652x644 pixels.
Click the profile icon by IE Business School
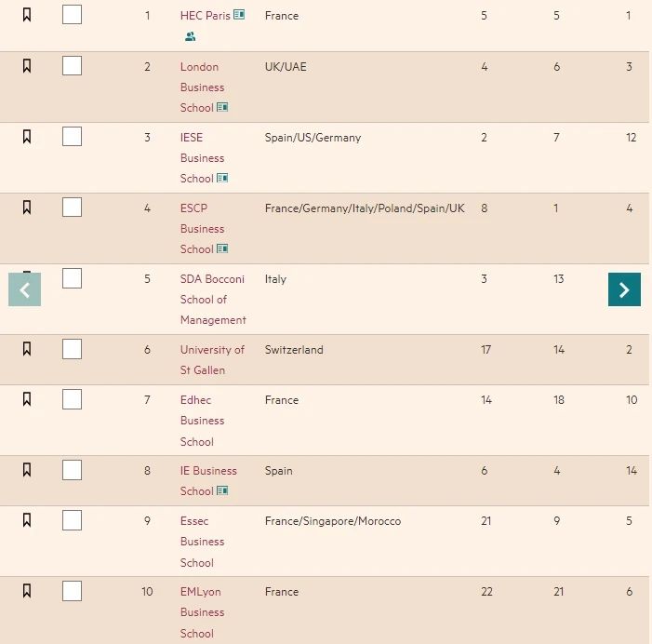[222, 491]
